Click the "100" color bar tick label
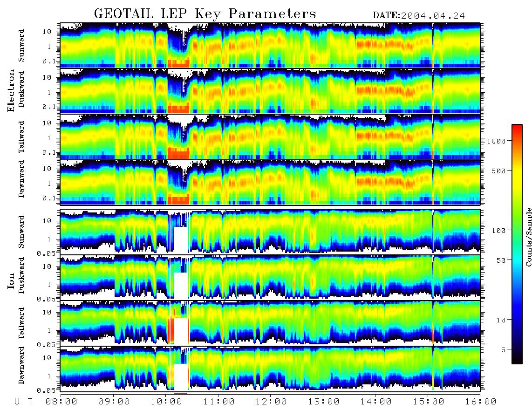Screen dimensions: 532x410 coord(498,231)
